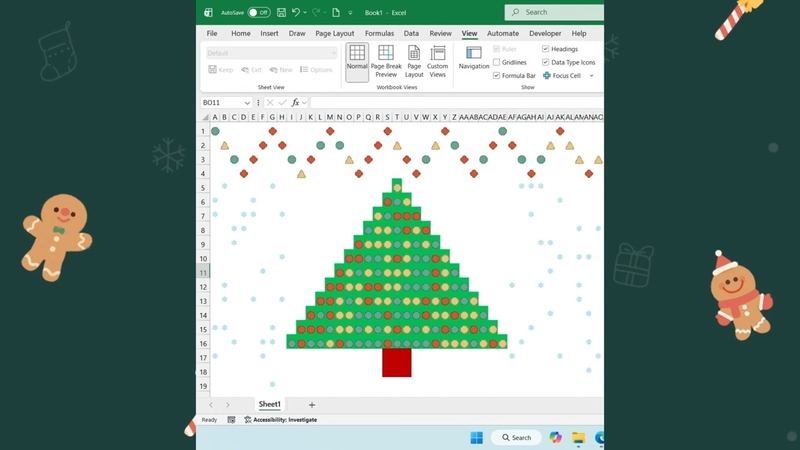Click the previous sheet arrow
Image resolution: width=800 pixels, height=450 pixels.
[x=211, y=405]
